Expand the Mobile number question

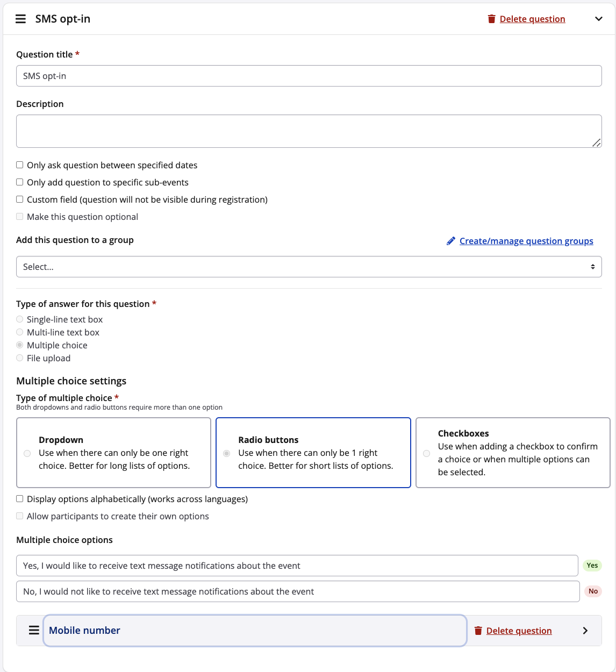585,631
